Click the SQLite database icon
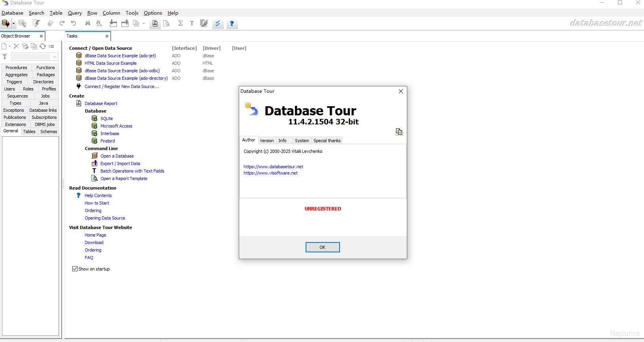The width and height of the screenshot is (644, 342). [x=94, y=118]
